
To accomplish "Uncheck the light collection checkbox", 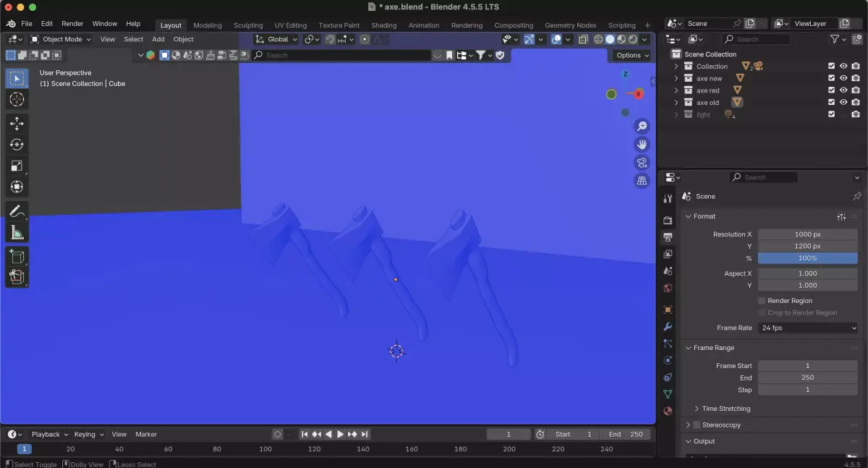I will [x=831, y=114].
